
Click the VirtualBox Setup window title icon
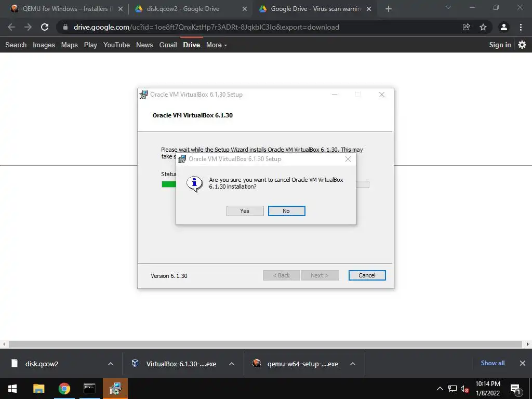click(x=144, y=95)
